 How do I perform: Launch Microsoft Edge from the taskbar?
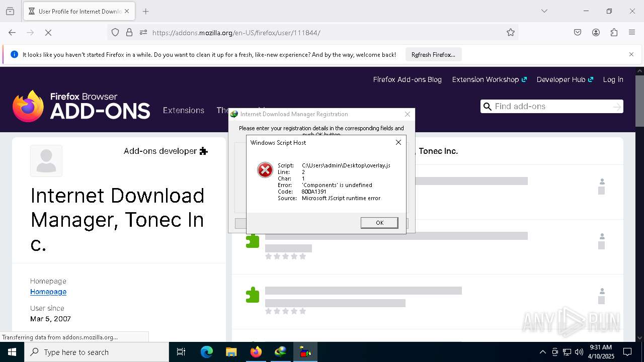click(x=206, y=352)
